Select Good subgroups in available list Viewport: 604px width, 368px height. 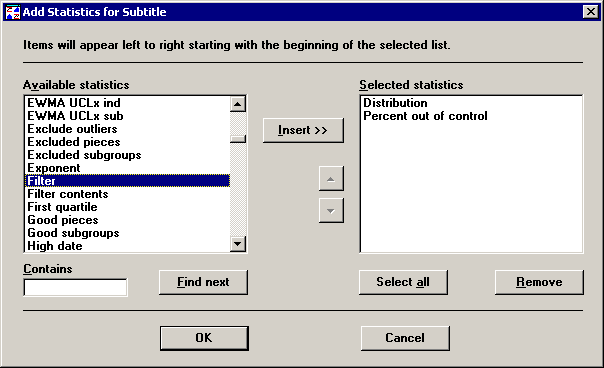[x=128, y=233]
